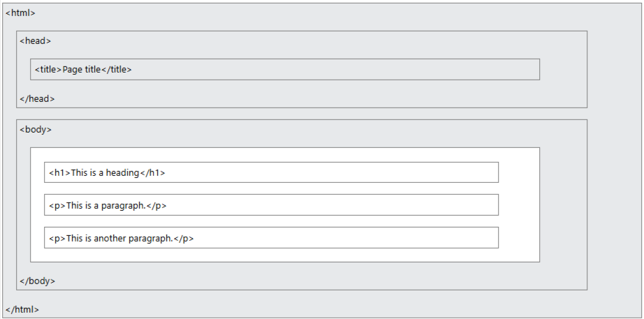This screenshot has width=644, height=319.
Task: Click the closing </html> tag text
Action: coord(22,309)
